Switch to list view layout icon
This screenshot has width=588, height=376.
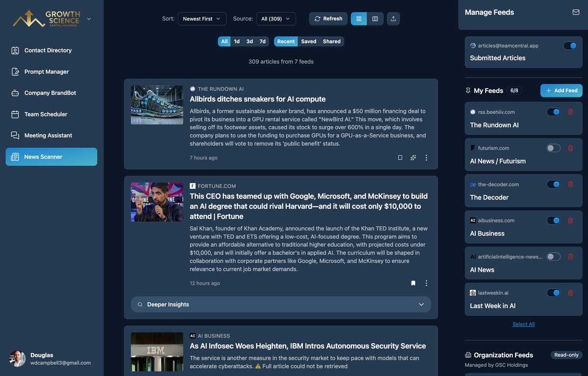click(359, 19)
